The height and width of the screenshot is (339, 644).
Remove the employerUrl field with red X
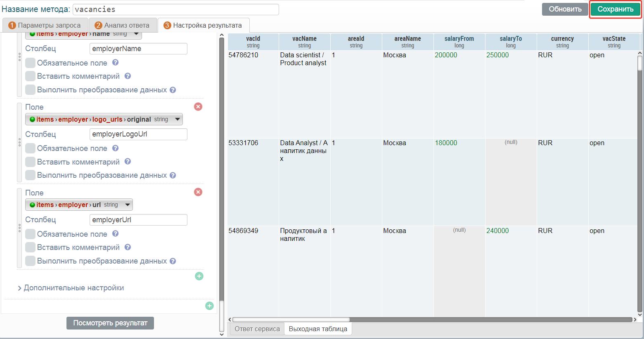(198, 192)
